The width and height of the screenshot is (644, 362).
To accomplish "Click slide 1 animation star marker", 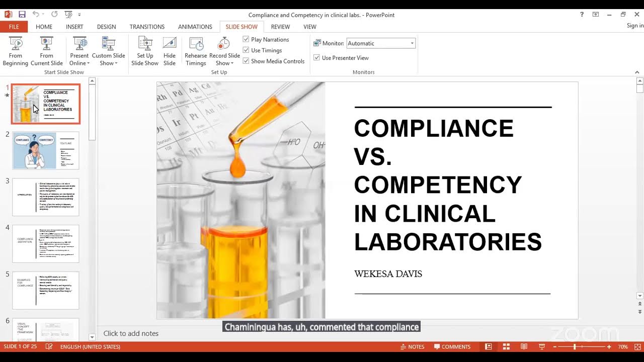I will point(7,95).
